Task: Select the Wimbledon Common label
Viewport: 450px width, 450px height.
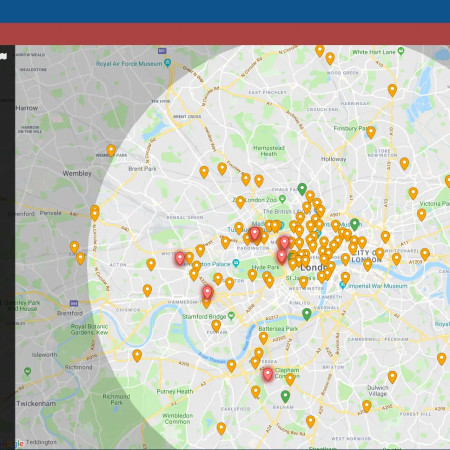Action: pos(177,419)
